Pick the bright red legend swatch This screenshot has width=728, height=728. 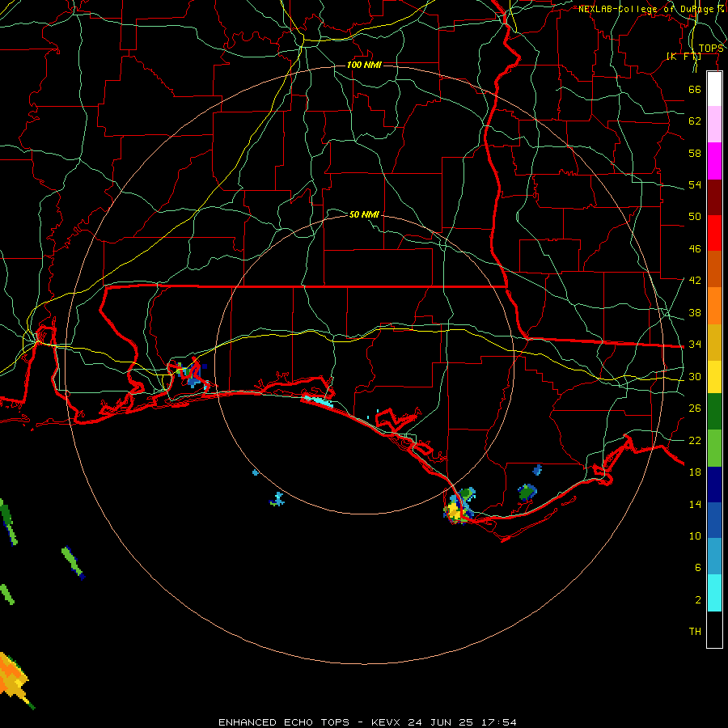[x=714, y=233]
